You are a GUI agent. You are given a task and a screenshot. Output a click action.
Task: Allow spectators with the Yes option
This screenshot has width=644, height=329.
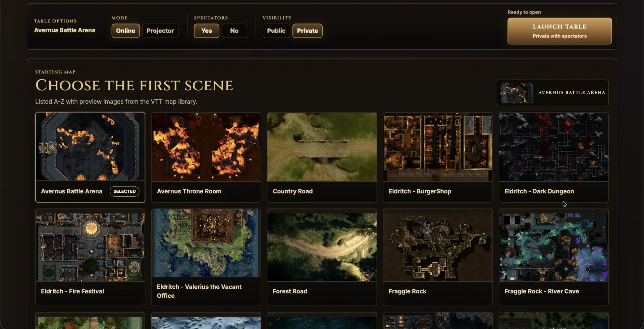tap(207, 31)
